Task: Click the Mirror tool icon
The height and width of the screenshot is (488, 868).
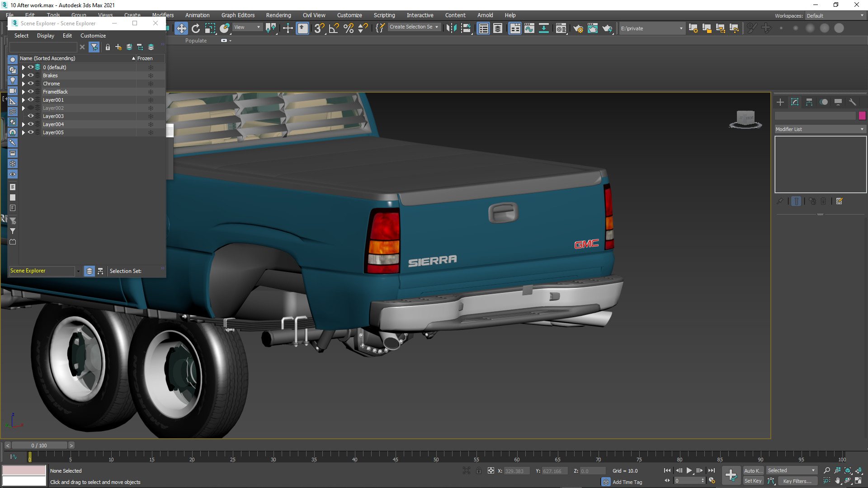Action: (451, 28)
